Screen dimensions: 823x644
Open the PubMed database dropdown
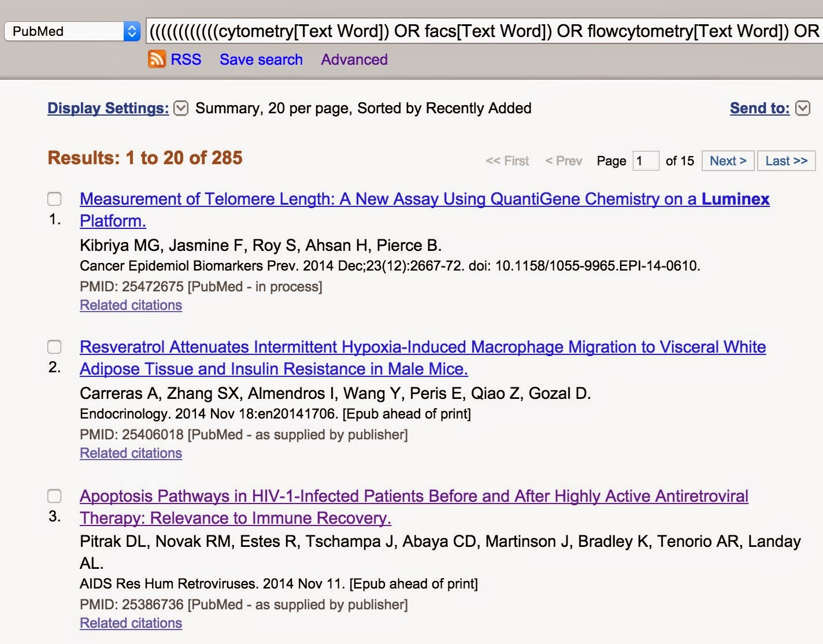(x=72, y=31)
